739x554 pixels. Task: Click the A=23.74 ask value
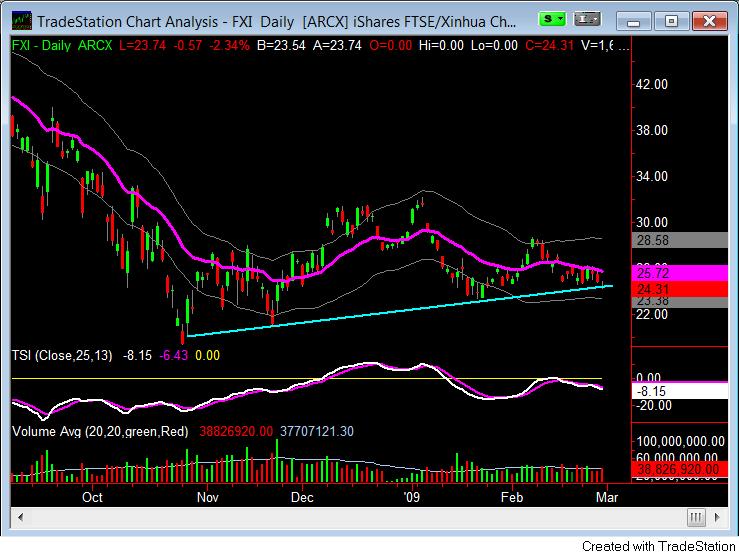click(x=337, y=46)
